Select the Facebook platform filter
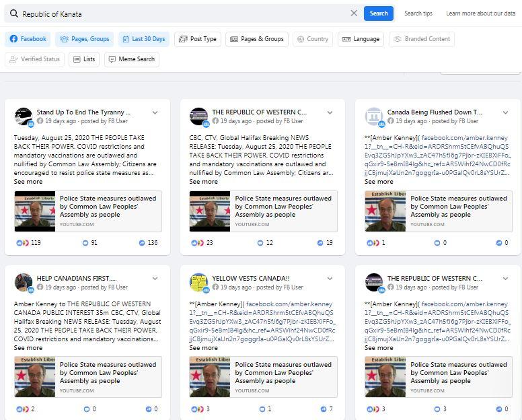 (x=28, y=39)
